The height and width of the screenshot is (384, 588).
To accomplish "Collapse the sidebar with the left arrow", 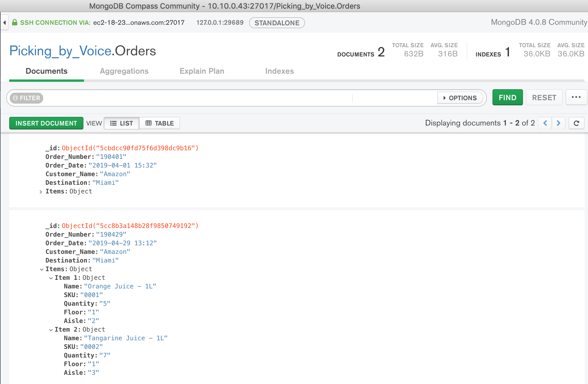I will (x=5, y=22).
